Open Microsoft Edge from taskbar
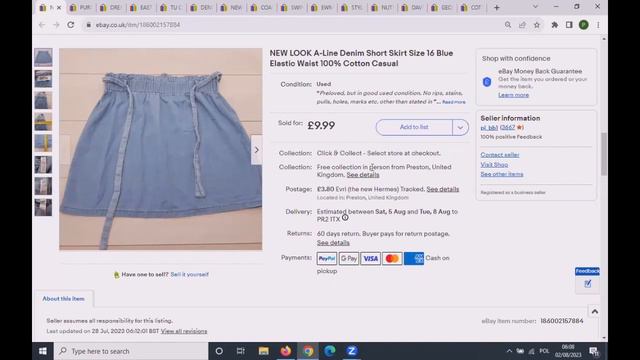Image resolution: width=640 pixels, height=360 pixels. pyautogui.click(x=330, y=351)
